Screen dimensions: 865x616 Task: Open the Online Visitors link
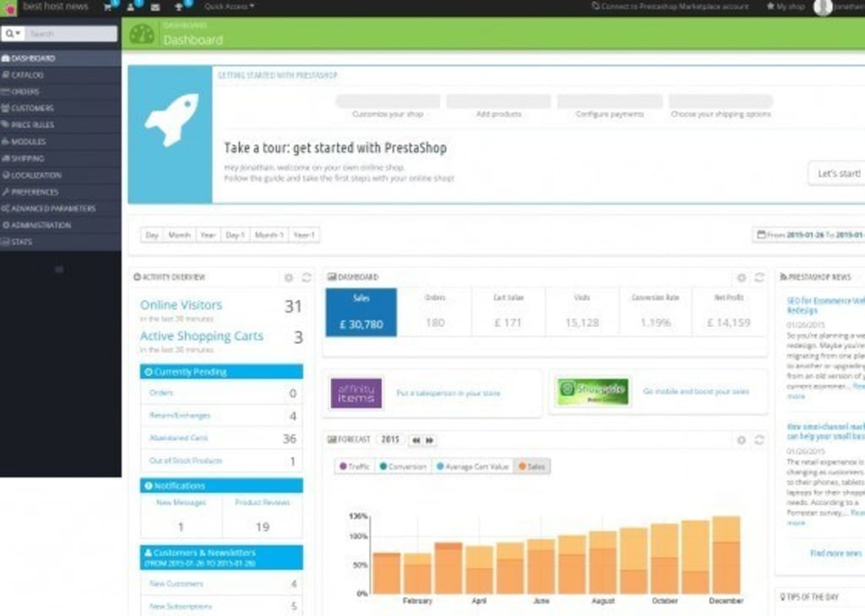(x=181, y=305)
